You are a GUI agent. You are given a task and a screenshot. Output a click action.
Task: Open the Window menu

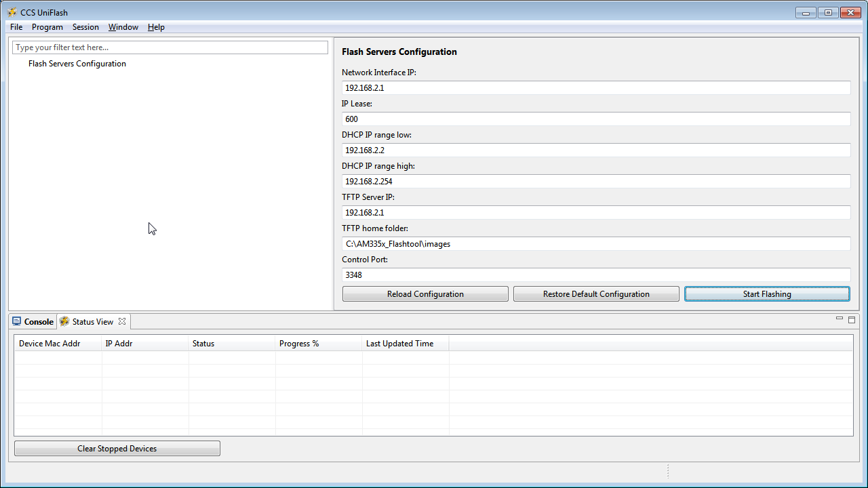pyautogui.click(x=123, y=27)
